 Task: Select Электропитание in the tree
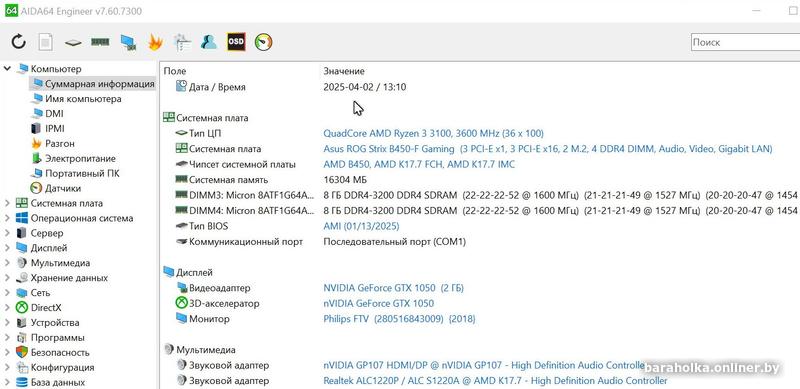[x=80, y=158]
